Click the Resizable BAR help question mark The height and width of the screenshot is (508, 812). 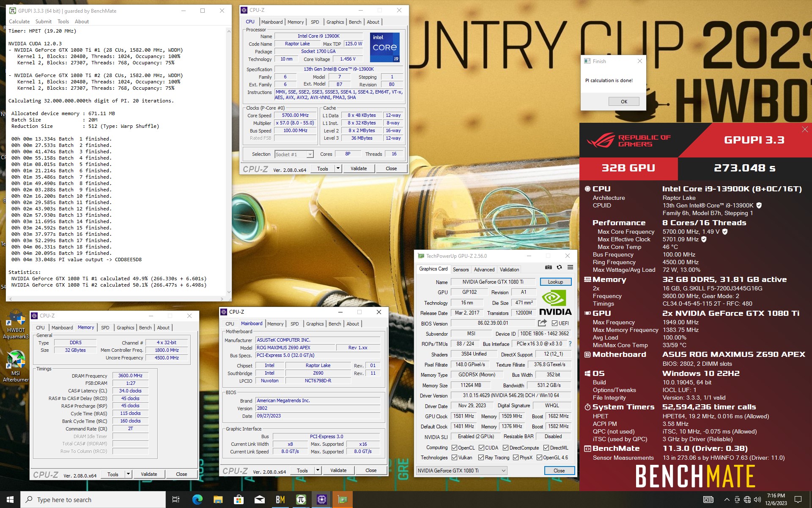pyautogui.click(x=570, y=344)
